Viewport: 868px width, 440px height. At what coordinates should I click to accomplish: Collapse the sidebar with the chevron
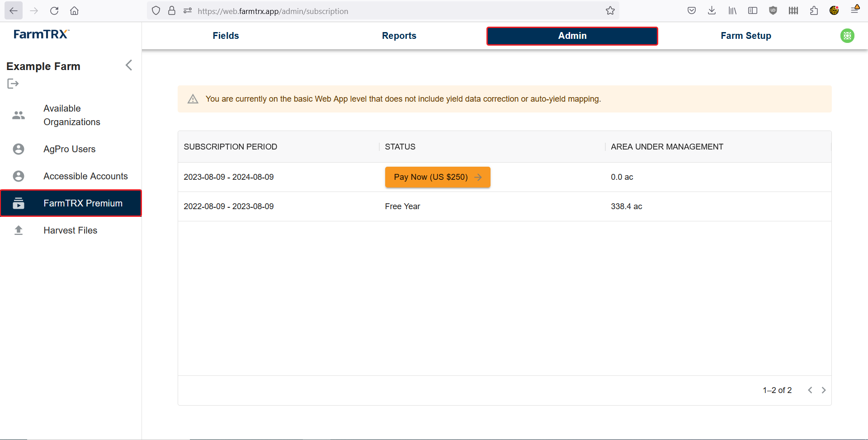click(129, 66)
